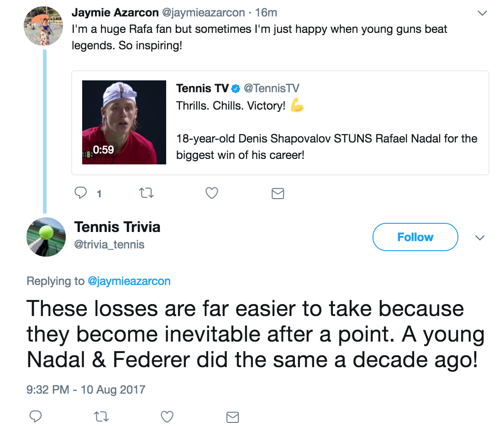Like the Tennis Trivia reply
Viewport: 504px width, 432px height.
167,416
